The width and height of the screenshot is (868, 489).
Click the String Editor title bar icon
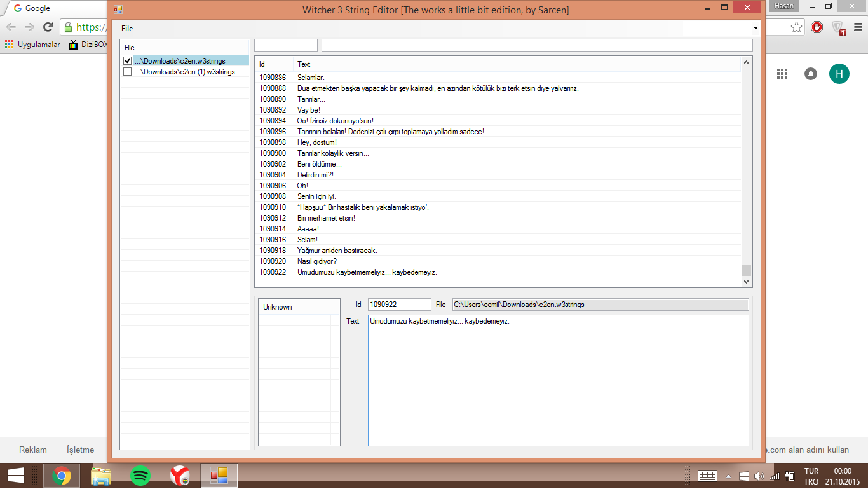coord(118,10)
